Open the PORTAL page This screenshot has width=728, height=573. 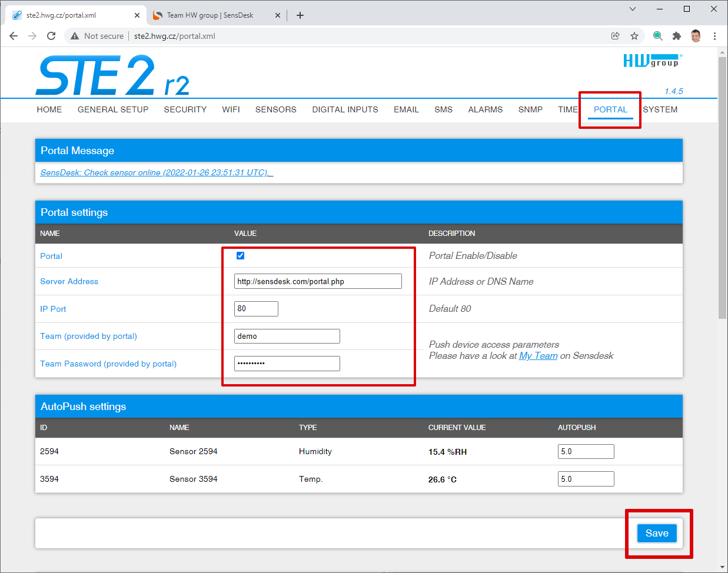point(611,109)
